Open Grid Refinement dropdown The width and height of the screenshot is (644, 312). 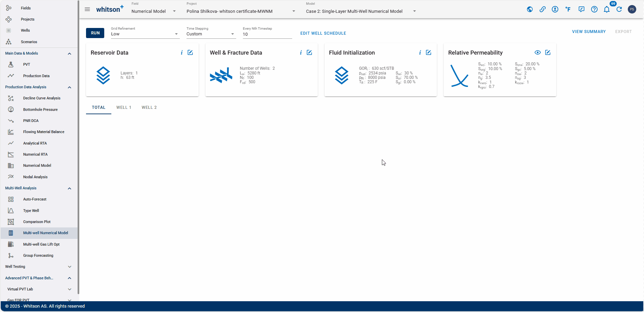click(x=145, y=34)
